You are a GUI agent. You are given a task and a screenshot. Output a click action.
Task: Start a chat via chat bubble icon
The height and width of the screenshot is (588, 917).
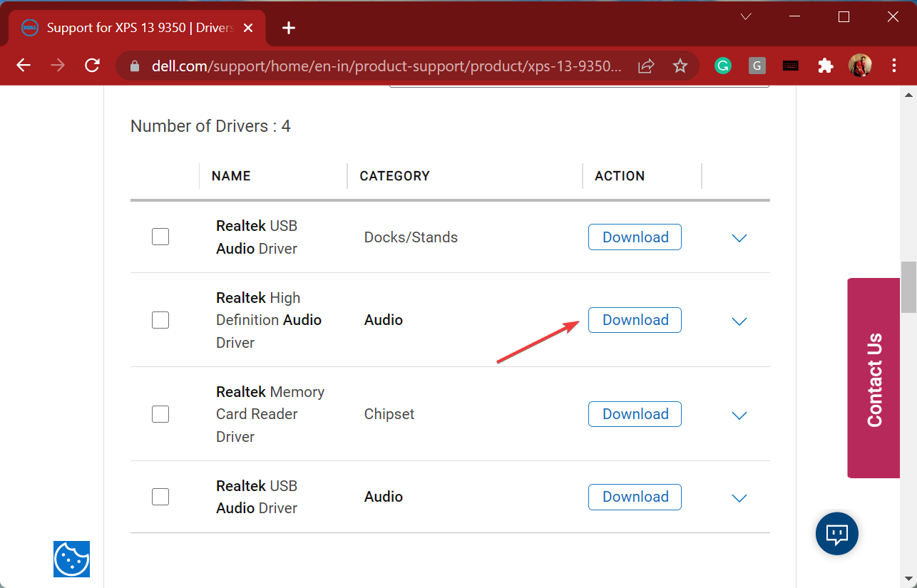coord(837,533)
